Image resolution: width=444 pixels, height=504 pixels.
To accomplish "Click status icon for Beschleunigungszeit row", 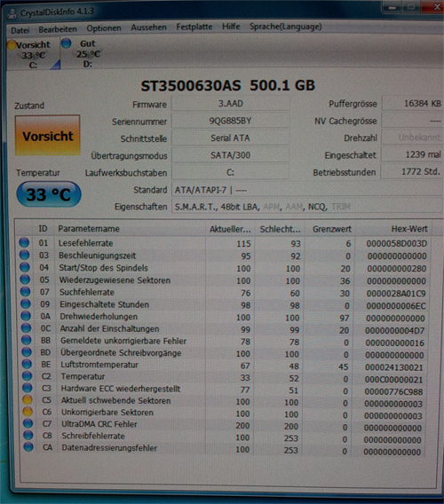I will click(25, 255).
